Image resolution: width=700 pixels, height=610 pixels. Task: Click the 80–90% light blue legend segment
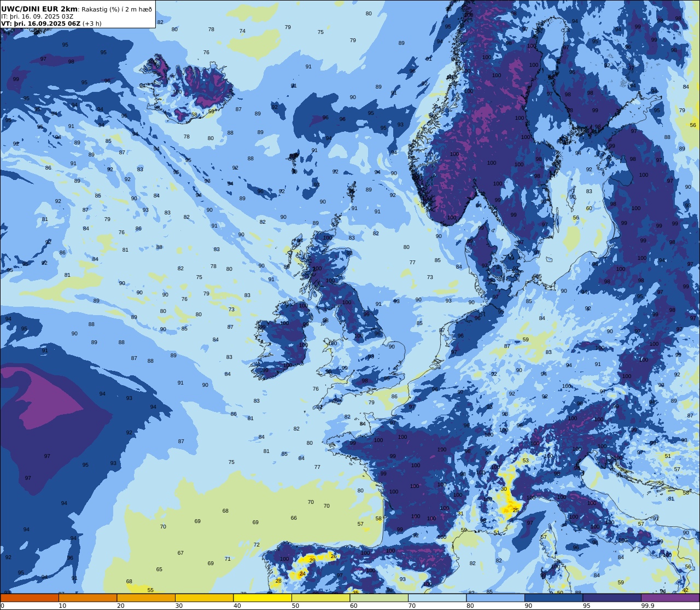click(495, 598)
